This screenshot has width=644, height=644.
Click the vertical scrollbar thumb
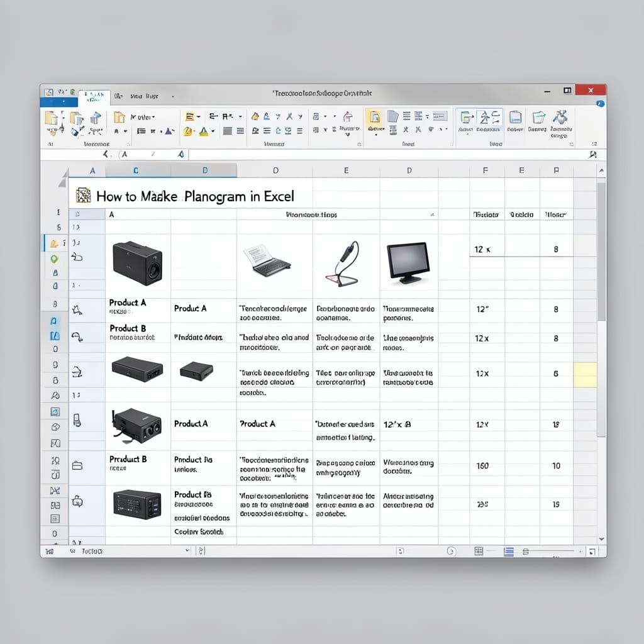point(601,252)
